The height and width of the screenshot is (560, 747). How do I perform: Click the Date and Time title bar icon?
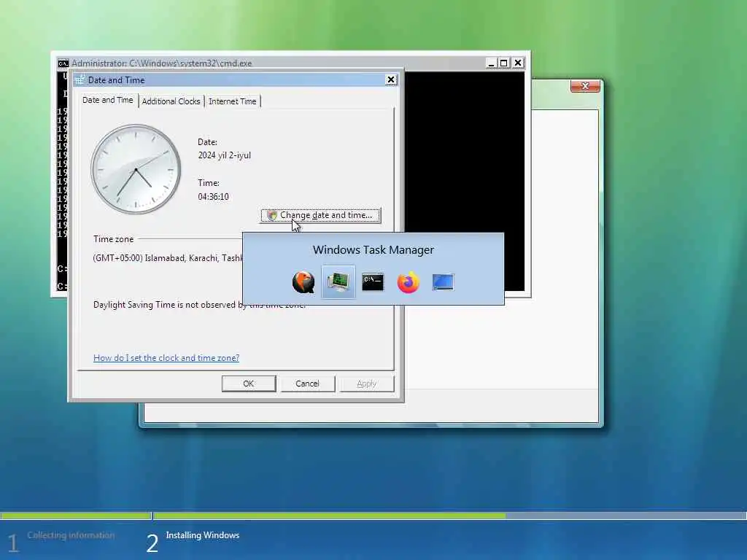(x=80, y=80)
